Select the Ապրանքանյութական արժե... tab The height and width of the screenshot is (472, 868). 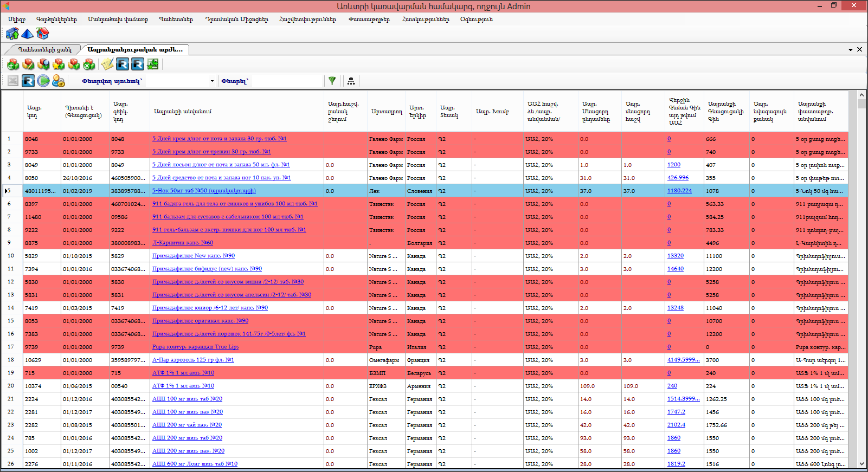(x=134, y=49)
